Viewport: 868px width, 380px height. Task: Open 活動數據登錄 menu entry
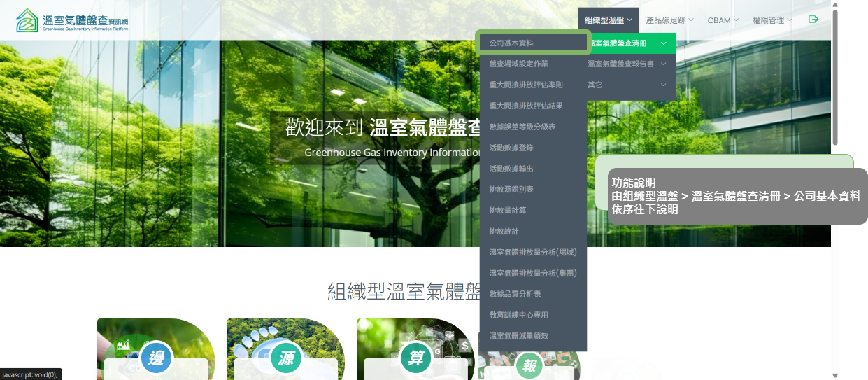[x=511, y=148]
